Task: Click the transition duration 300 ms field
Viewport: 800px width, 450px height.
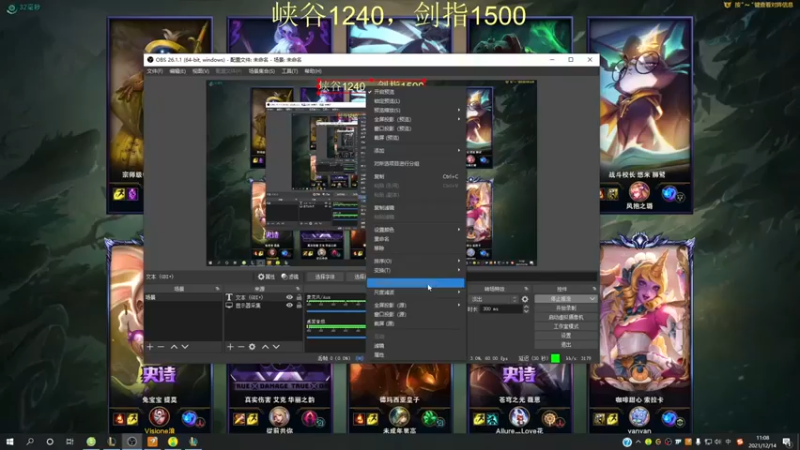Action: (x=501, y=309)
